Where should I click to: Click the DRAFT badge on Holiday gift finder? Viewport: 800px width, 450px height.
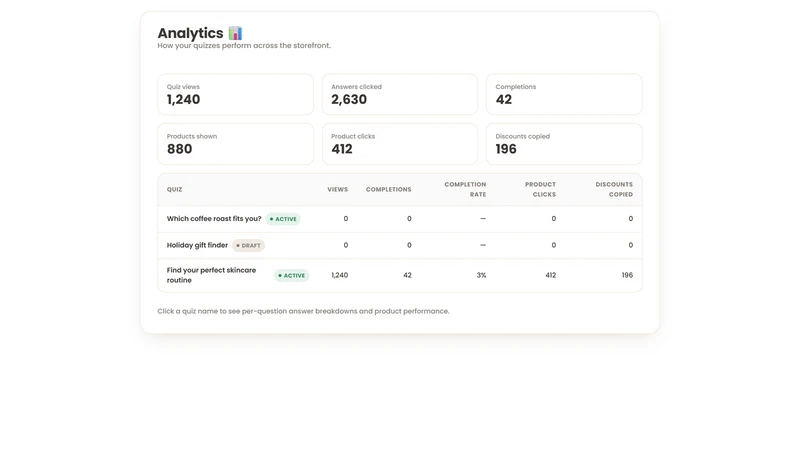tap(248, 245)
